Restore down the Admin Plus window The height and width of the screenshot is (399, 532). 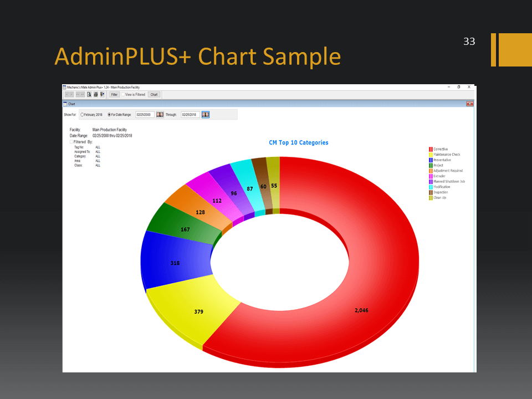pos(459,87)
